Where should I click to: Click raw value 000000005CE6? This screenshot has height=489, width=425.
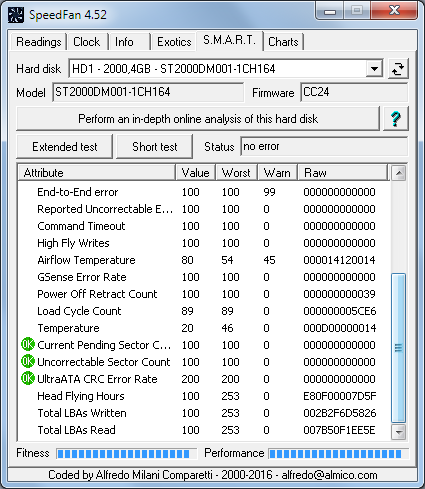pos(339,311)
